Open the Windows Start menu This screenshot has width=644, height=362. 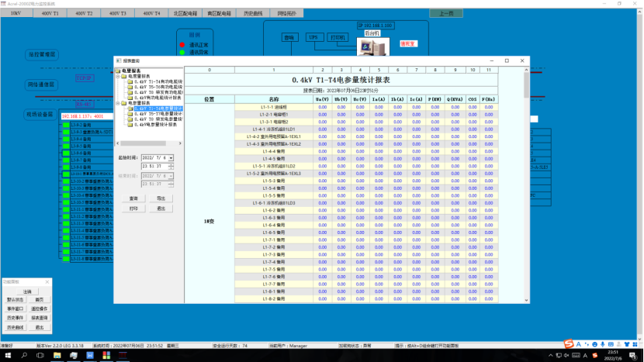coord(8,355)
